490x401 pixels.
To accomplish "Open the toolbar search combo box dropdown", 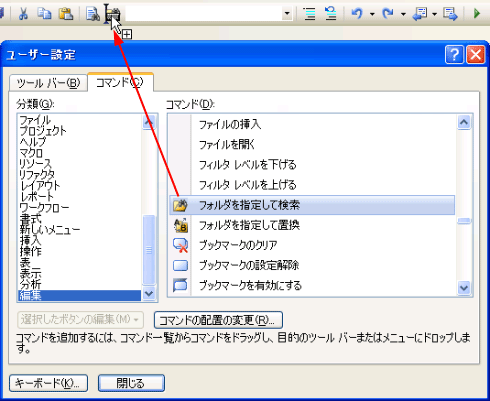I will click(x=287, y=14).
